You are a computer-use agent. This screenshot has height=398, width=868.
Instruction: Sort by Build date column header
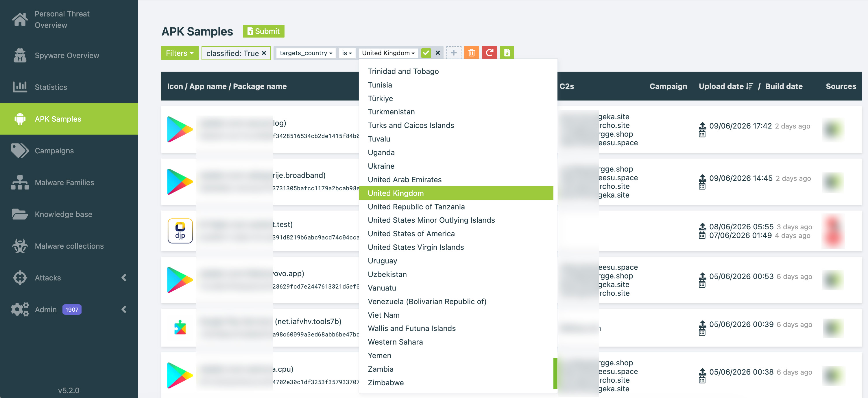click(784, 86)
